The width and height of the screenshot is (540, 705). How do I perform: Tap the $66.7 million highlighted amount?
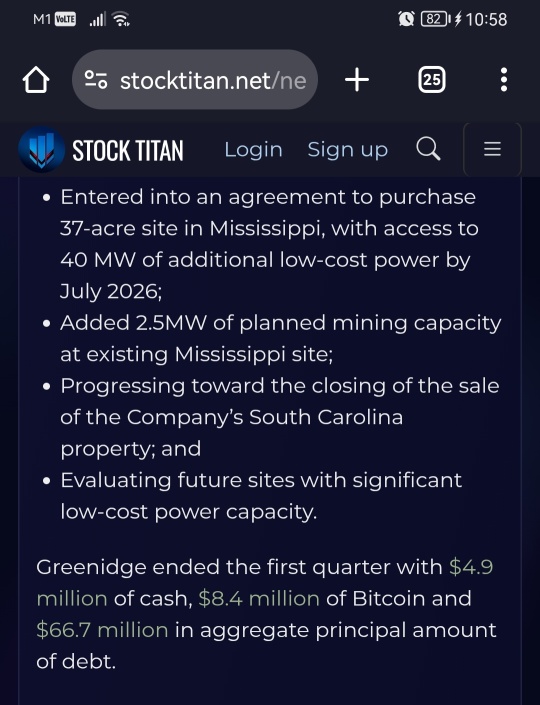[x=103, y=630]
